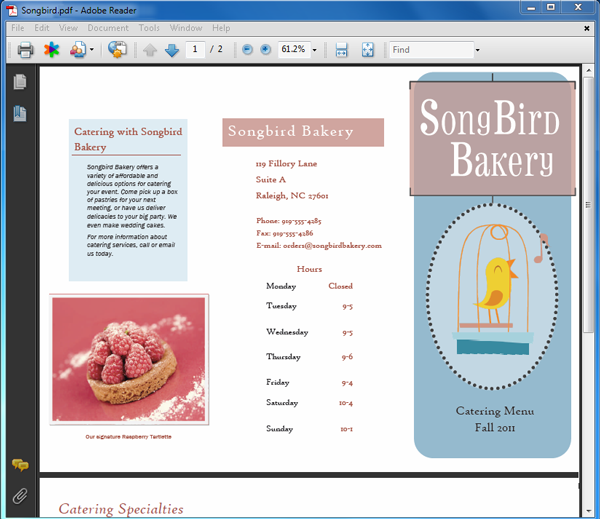This screenshot has height=519, width=600.
Task: Click inside the Find search box
Action: pyautogui.click(x=432, y=50)
